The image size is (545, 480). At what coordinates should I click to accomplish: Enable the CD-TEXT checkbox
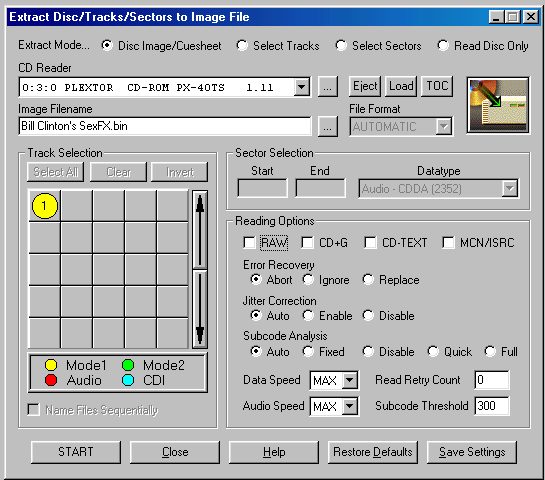tap(370, 243)
